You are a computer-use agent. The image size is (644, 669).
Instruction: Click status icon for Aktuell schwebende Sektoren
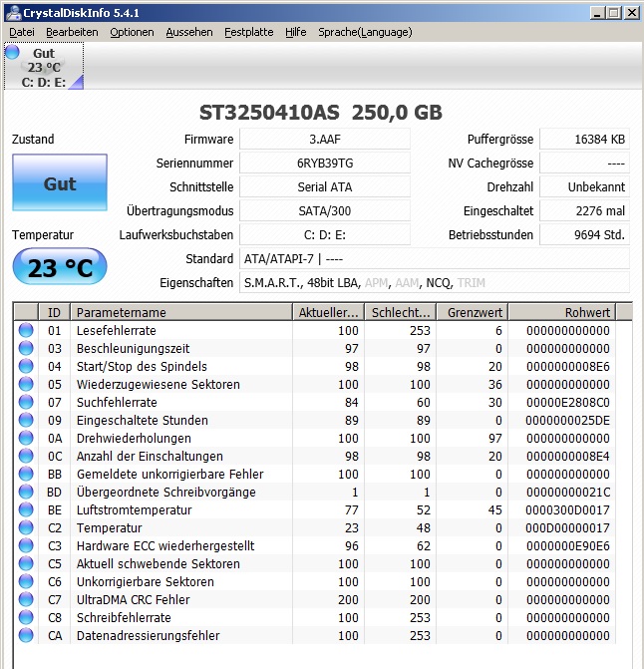click(x=26, y=563)
